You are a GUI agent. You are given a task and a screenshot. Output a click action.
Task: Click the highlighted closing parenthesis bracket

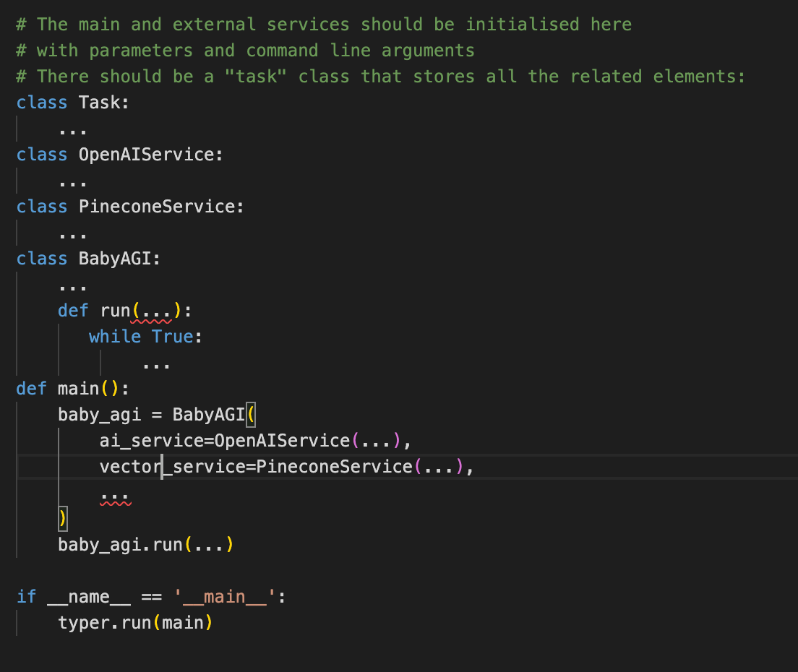[61, 518]
